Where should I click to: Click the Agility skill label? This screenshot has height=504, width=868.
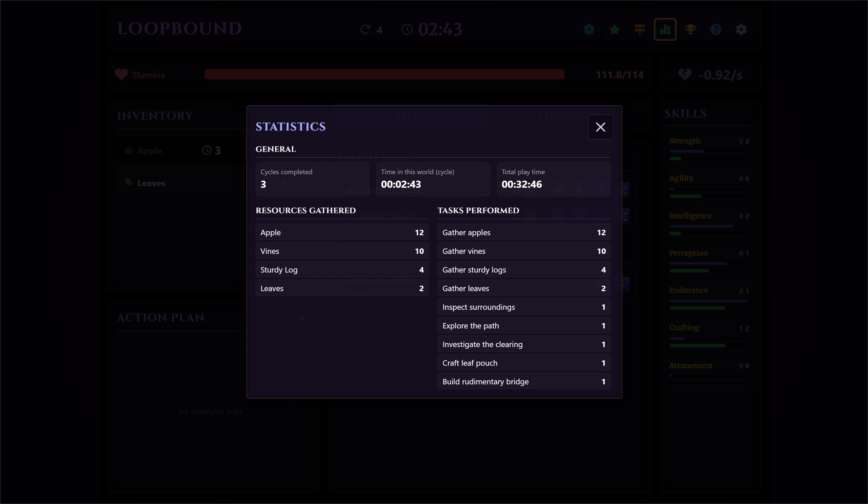(x=681, y=178)
